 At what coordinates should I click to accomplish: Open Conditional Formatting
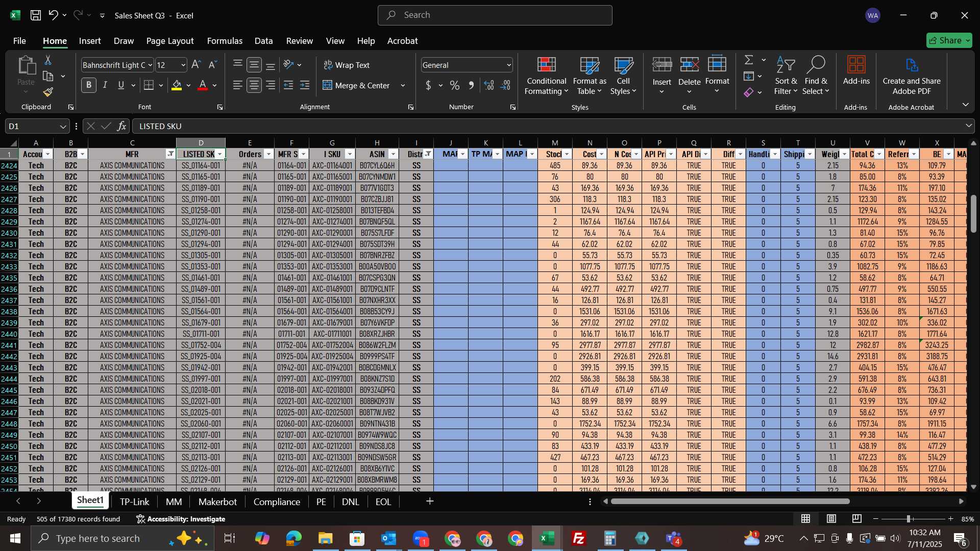(x=547, y=76)
